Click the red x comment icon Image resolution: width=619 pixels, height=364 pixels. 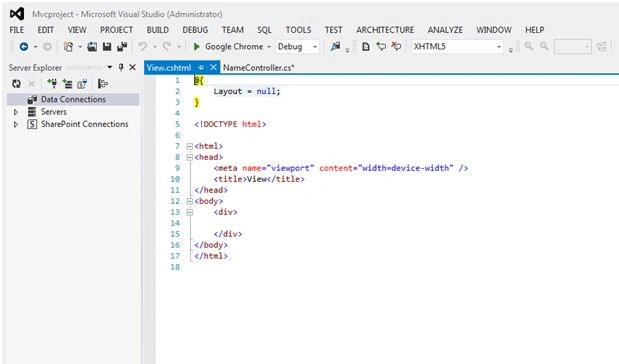(396, 47)
